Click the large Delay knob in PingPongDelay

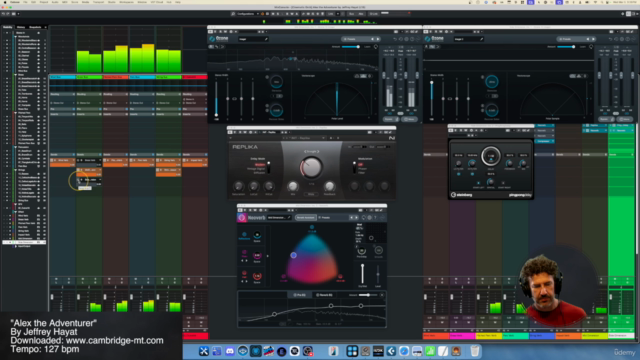[491, 156]
